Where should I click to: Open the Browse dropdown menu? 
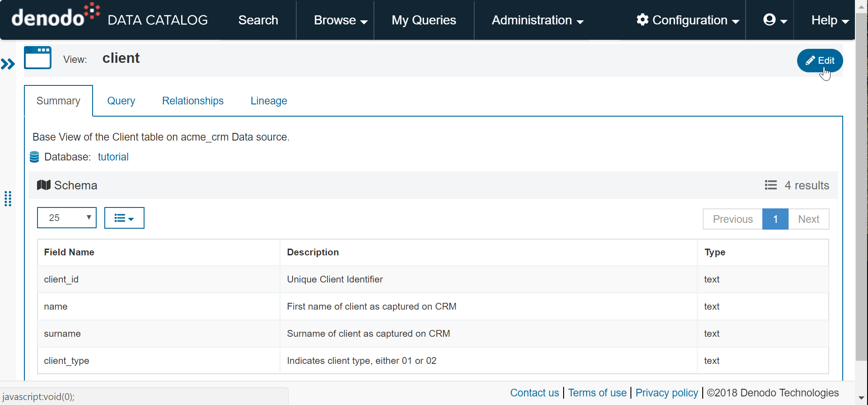click(x=341, y=20)
